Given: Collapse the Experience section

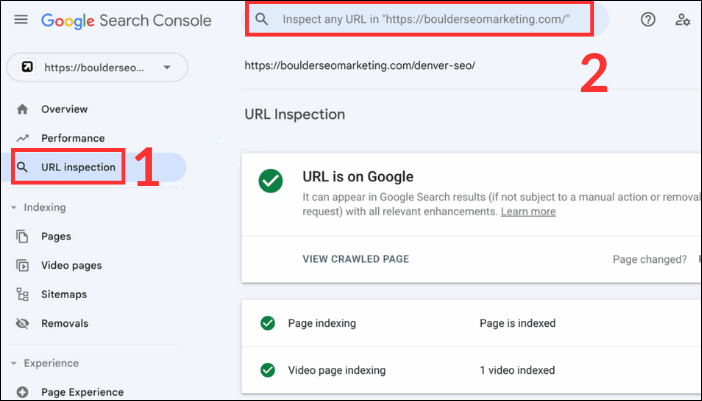Looking at the screenshot, I should coord(14,363).
